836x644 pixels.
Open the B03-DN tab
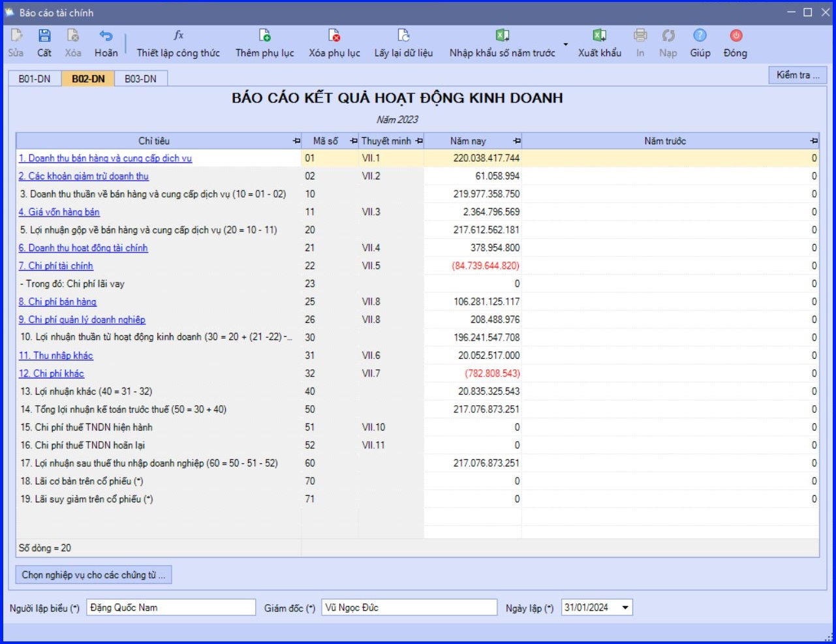(x=140, y=79)
